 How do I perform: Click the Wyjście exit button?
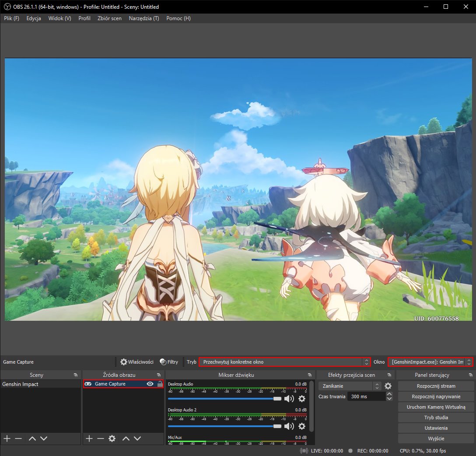[x=436, y=438]
